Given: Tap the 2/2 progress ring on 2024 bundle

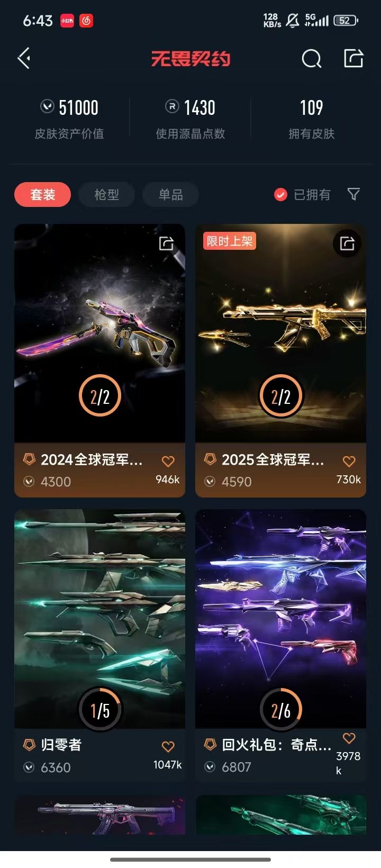Looking at the screenshot, I should [100, 396].
